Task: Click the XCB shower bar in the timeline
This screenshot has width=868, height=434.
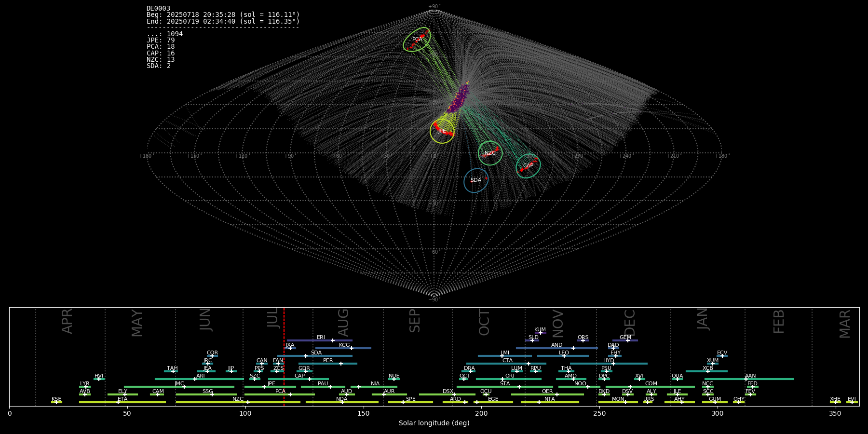Action: (706, 371)
